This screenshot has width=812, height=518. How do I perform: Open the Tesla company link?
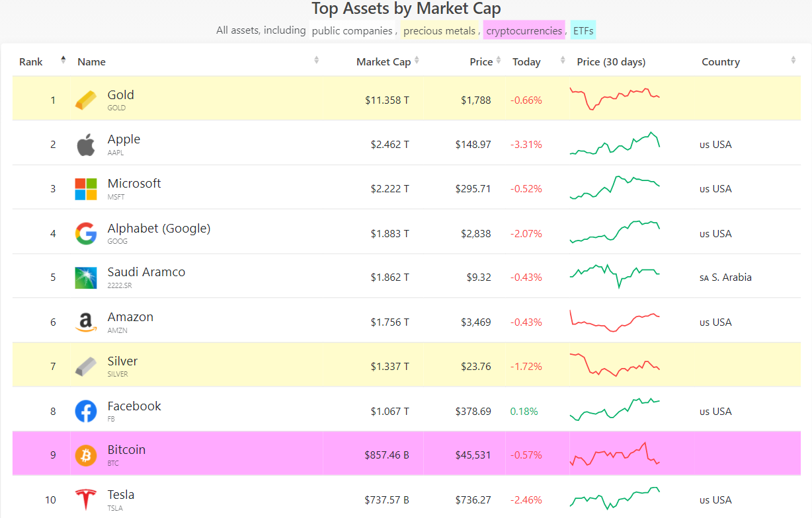121,495
